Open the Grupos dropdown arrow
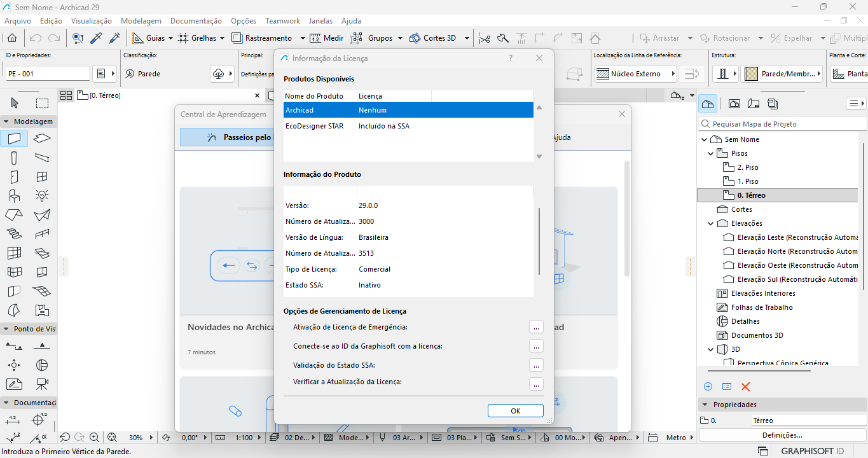This screenshot has width=868, height=458. [x=401, y=38]
